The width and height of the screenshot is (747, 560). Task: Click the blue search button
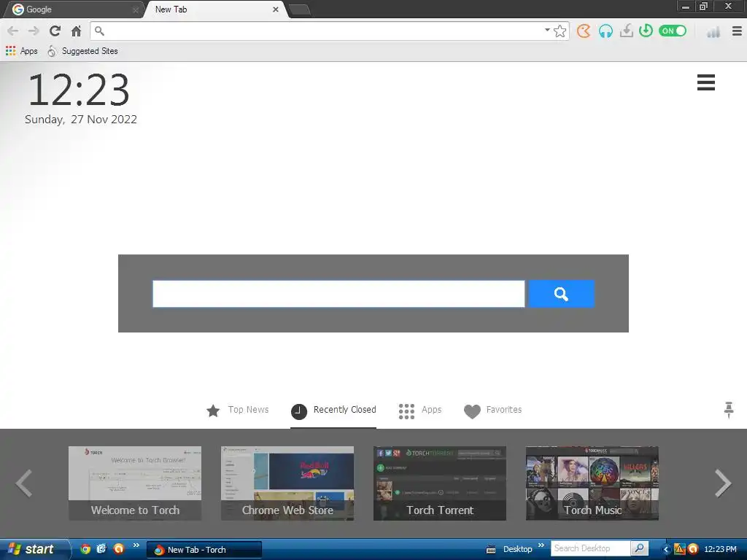click(x=561, y=294)
